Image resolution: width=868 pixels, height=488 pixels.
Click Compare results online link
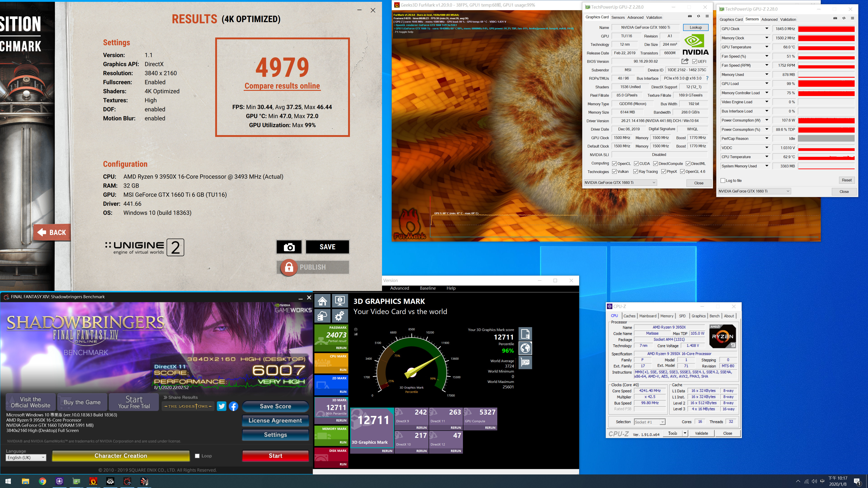point(282,86)
